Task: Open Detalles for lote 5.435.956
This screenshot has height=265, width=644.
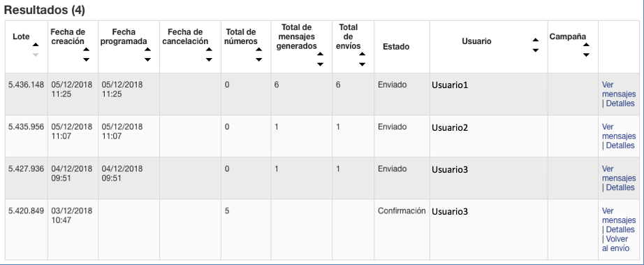Action: coord(620,145)
